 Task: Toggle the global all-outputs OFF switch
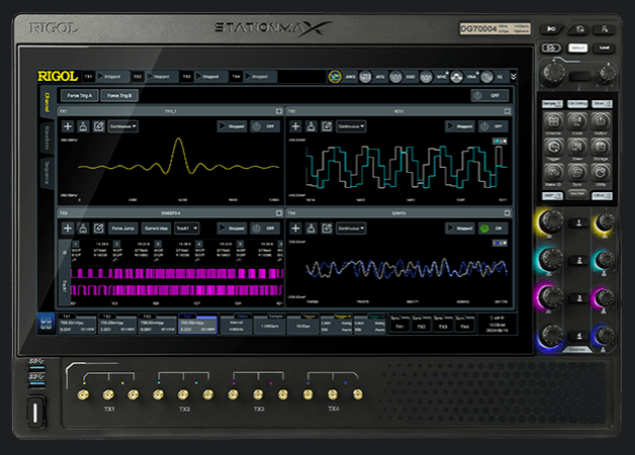(x=489, y=96)
